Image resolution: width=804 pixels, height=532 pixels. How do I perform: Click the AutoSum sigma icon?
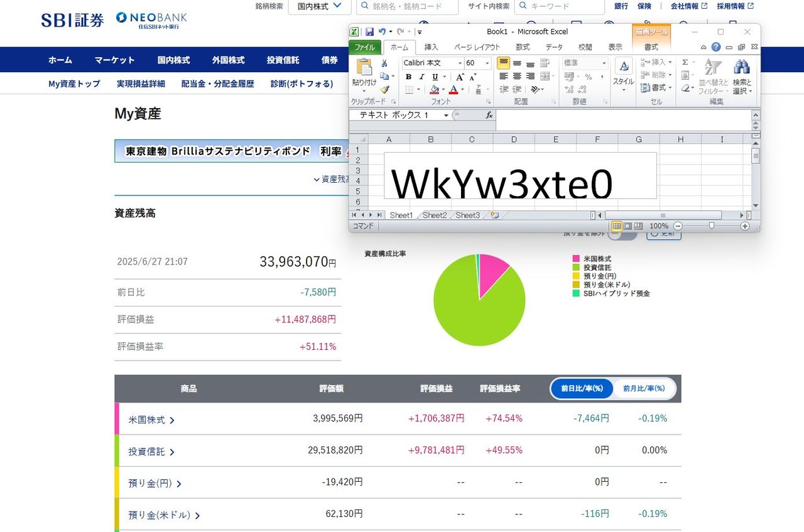685,62
